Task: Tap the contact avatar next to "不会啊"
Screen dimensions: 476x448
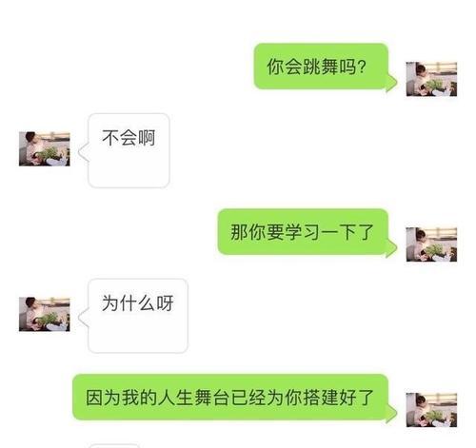Action: (45, 148)
